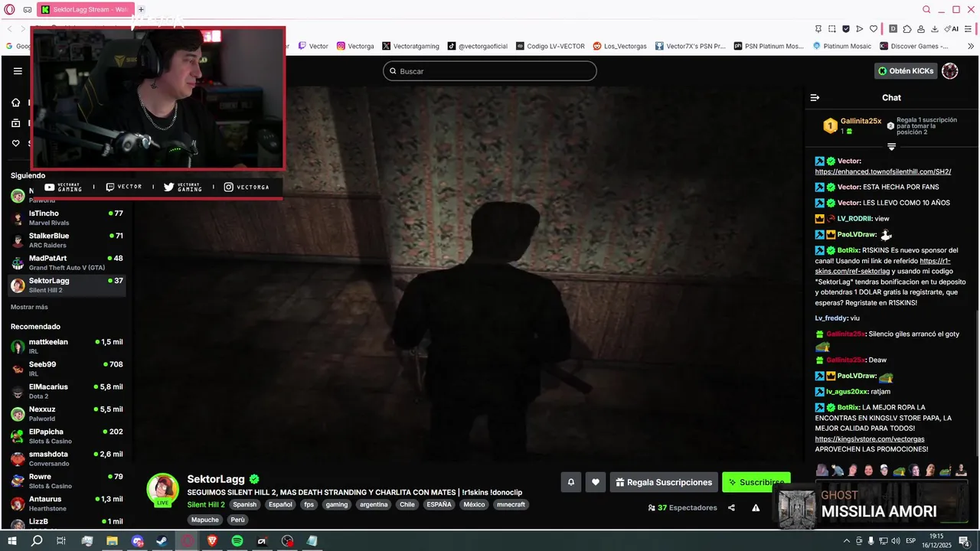
Task: Click the Regala Suscripciones button
Action: (x=664, y=482)
